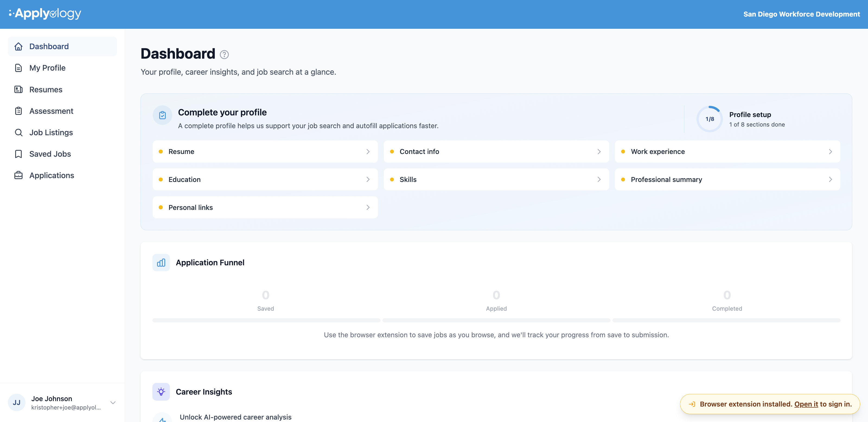Open Saved Jobs from sidebar
Screen dimensions: 868x422
62,154
